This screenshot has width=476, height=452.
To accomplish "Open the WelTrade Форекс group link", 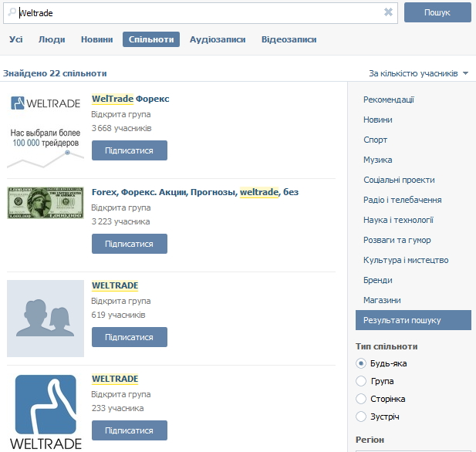I will pyautogui.click(x=130, y=99).
